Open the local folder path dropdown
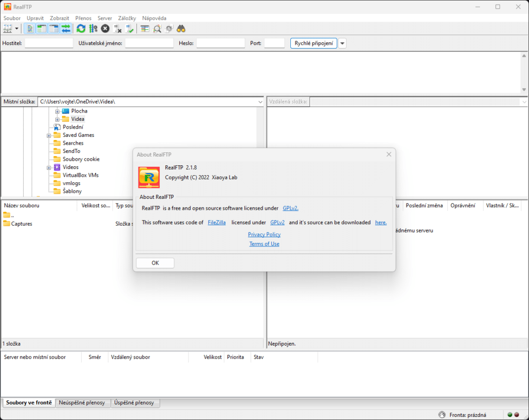The image size is (529, 420). pyautogui.click(x=260, y=102)
